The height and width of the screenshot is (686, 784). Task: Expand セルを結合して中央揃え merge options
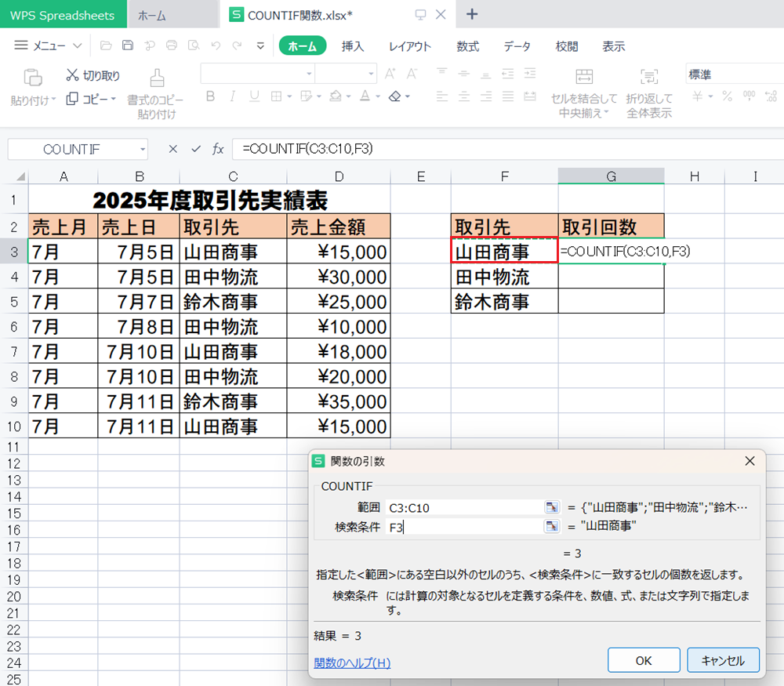607,112
